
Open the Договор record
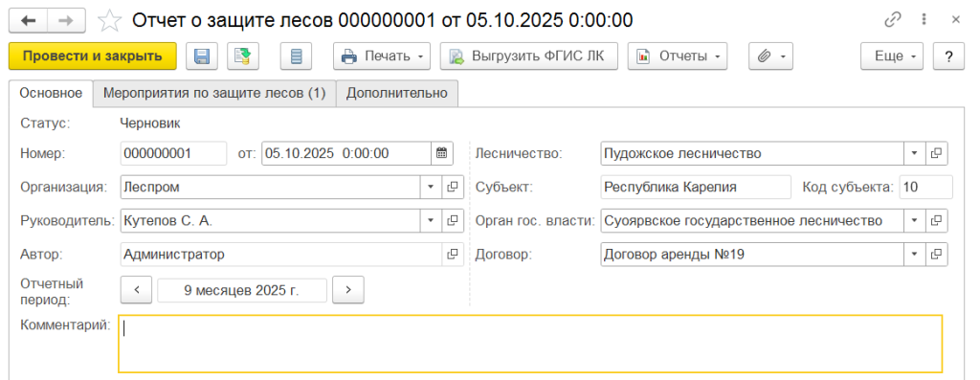click(937, 255)
